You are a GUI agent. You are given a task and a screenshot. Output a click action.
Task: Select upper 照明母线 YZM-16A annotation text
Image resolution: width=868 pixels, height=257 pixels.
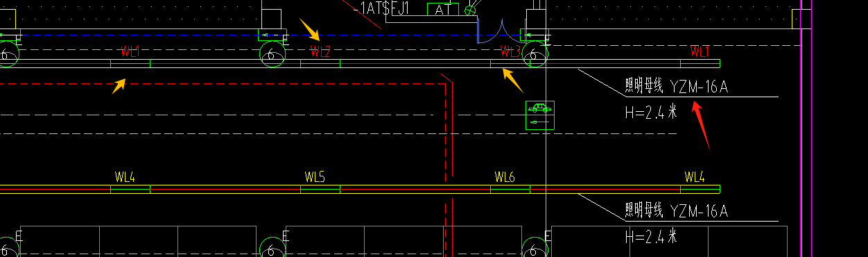pyautogui.click(x=676, y=87)
